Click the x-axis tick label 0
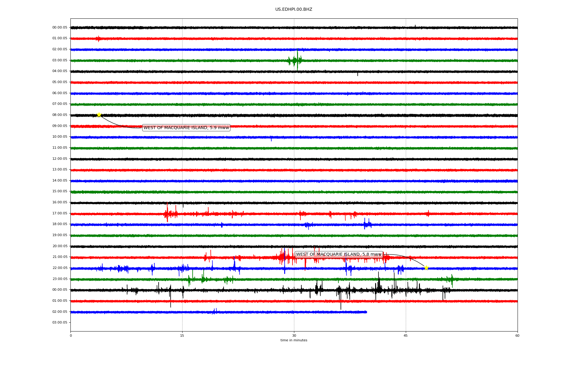Viewport: 588px width, 368px height. (x=71, y=336)
